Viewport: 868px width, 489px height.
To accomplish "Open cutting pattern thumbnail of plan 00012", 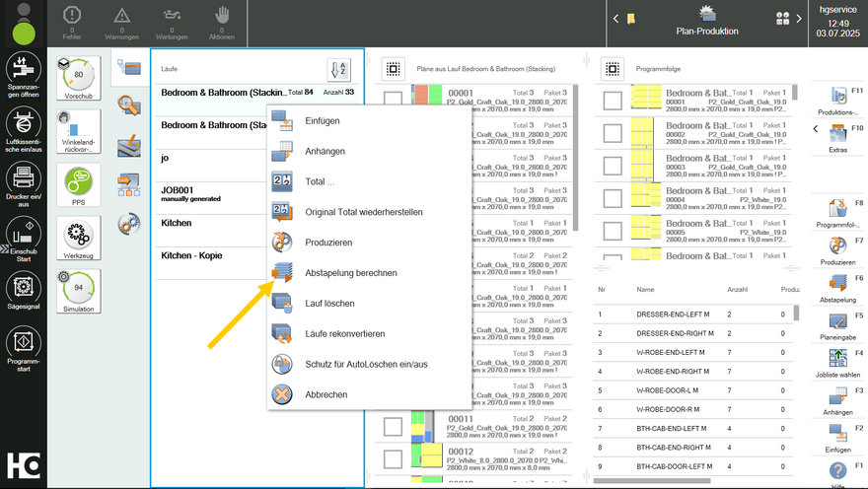I will (x=427, y=455).
